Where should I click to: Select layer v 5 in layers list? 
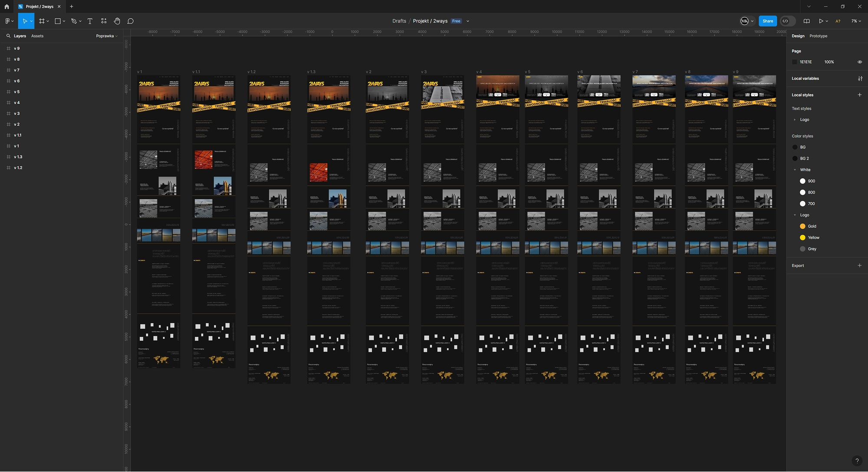(62, 92)
